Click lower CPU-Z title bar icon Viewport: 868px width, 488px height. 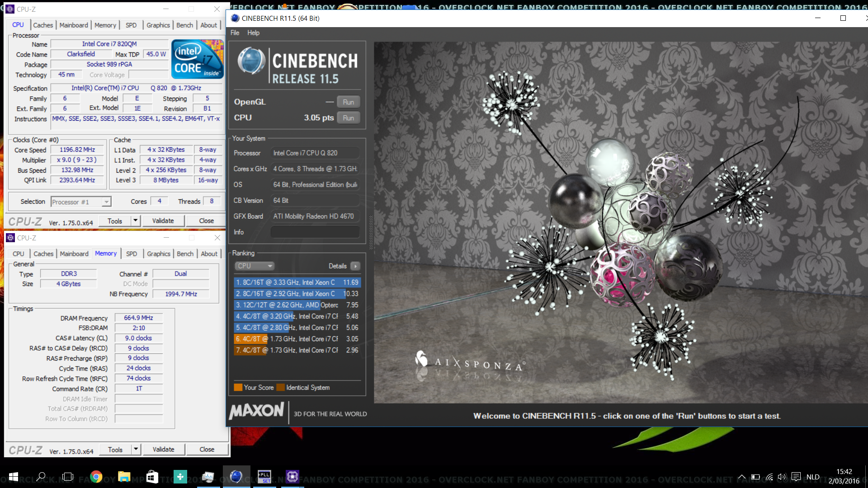(x=10, y=238)
